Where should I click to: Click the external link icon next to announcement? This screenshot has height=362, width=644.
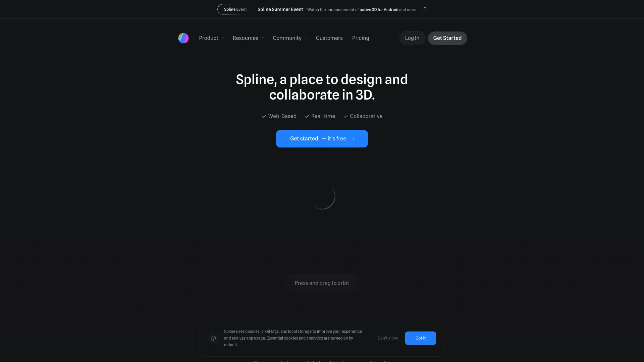[x=424, y=9]
